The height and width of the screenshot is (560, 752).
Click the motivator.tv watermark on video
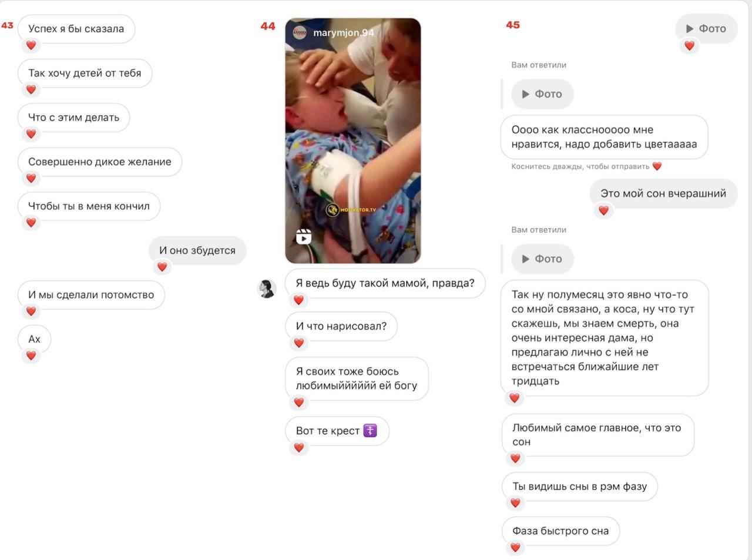tap(352, 210)
